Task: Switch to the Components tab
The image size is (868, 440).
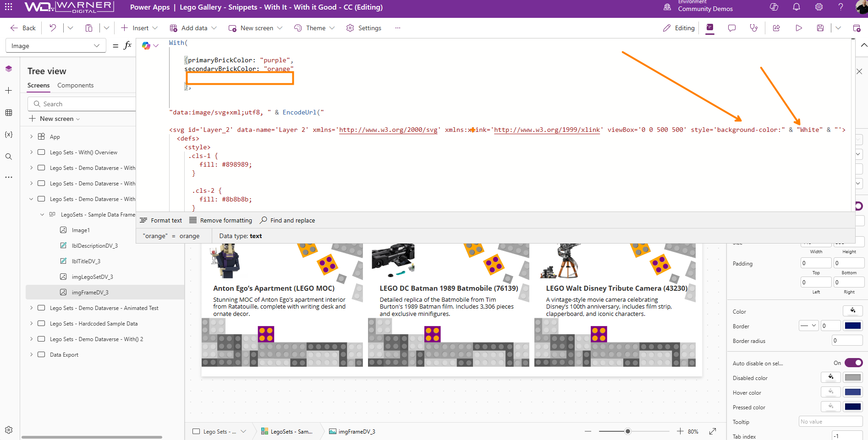Action: point(75,85)
